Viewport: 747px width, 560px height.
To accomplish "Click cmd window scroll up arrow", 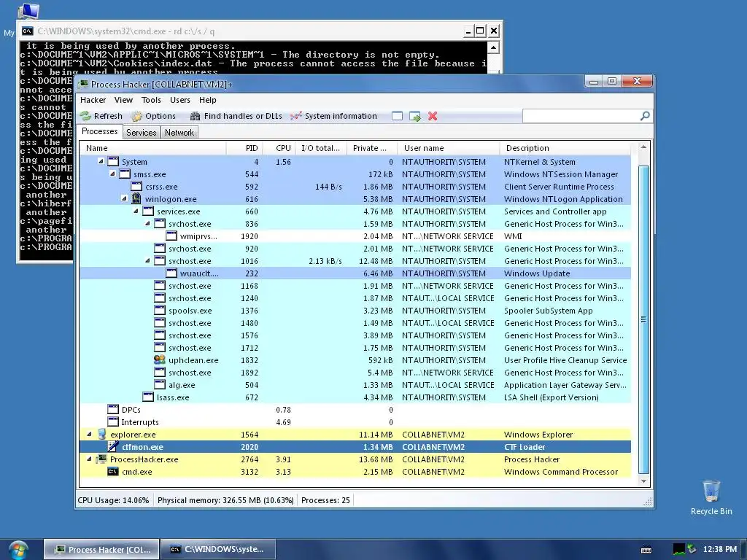I will click(494, 47).
